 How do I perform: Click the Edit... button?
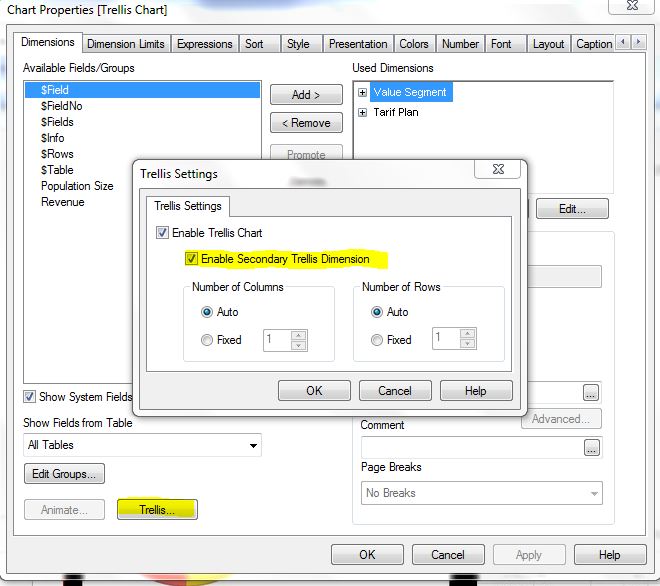coord(572,209)
